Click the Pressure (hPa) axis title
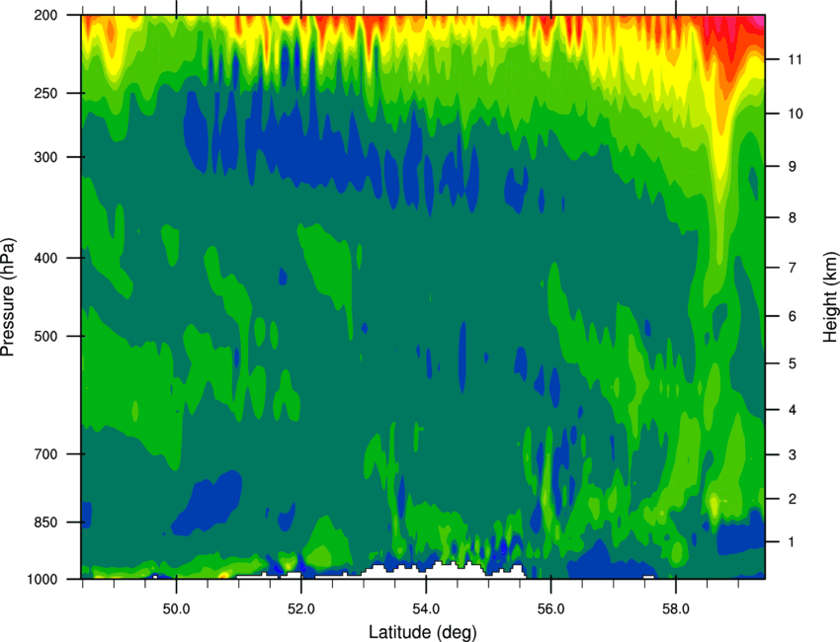This screenshot has height=642, width=840. click(x=8, y=297)
